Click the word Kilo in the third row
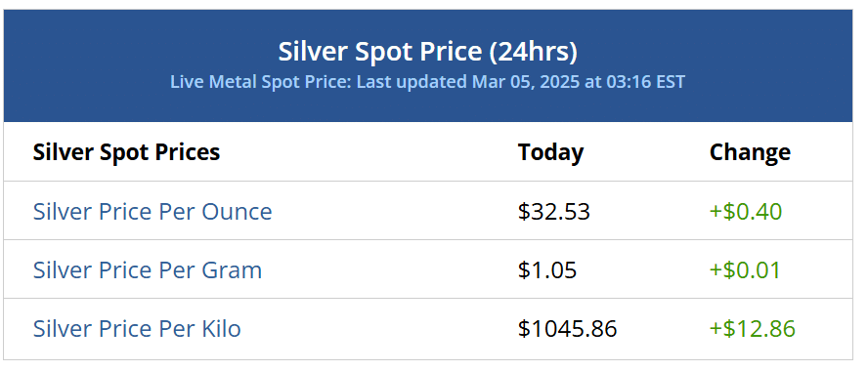Screen dimensions: 868x371 [222, 329]
